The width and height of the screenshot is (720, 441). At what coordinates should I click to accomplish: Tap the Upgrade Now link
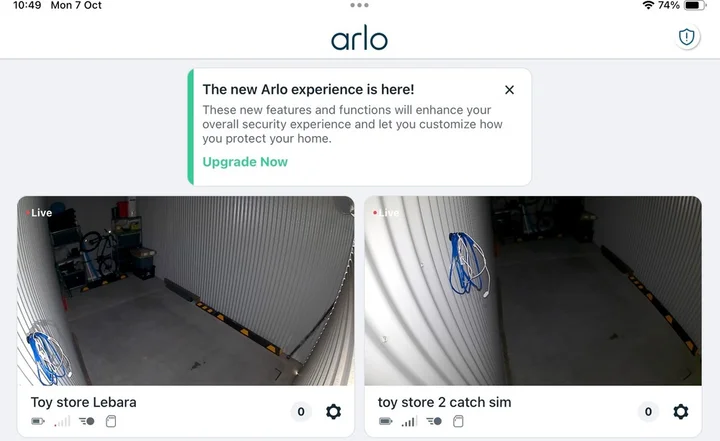point(245,162)
